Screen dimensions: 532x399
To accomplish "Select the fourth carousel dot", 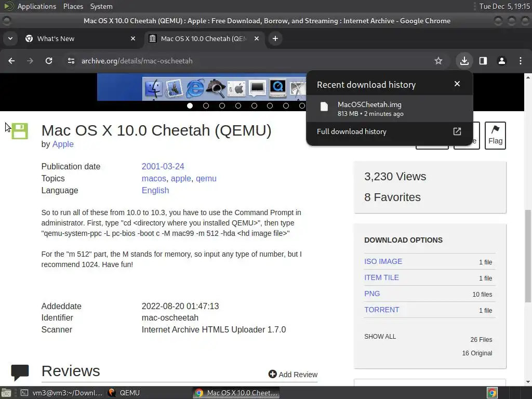I will point(238,106).
